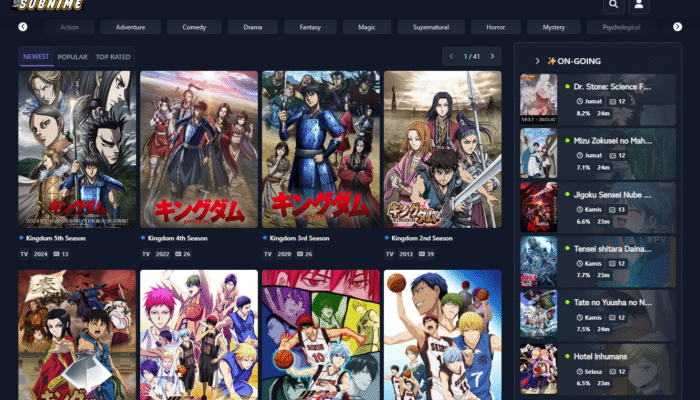Image resolution: width=700 pixels, height=400 pixels.
Task: Open the user account icon
Action: (640, 5)
